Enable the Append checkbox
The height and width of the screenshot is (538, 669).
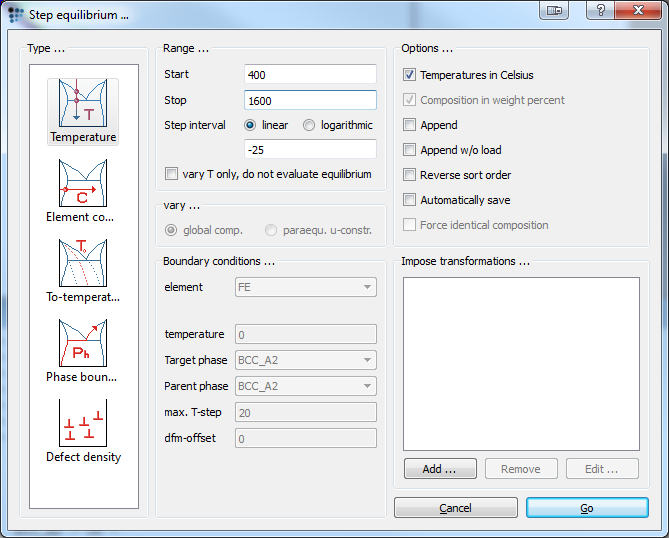point(410,125)
